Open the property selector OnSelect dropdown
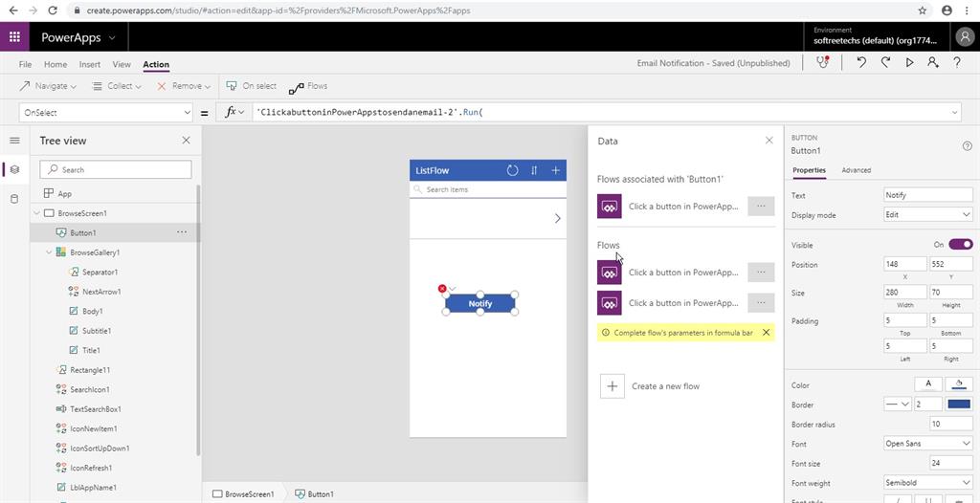The height and width of the screenshot is (503, 980). (105, 113)
